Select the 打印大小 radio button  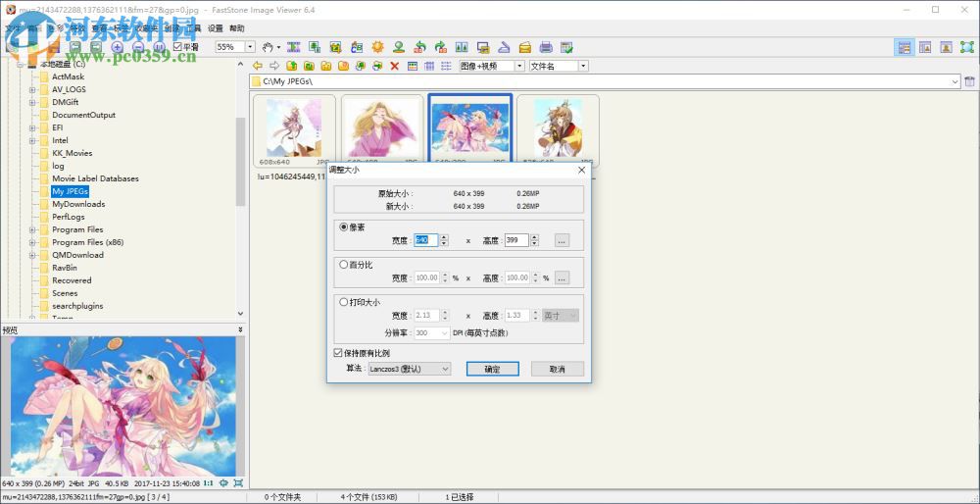344,302
